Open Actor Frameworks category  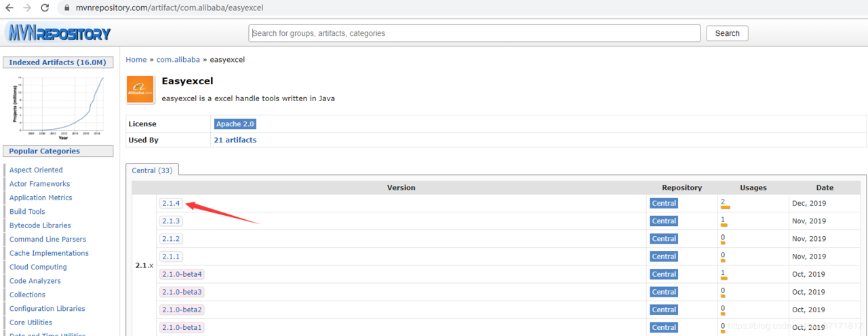pyautogui.click(x=39, y=183)
